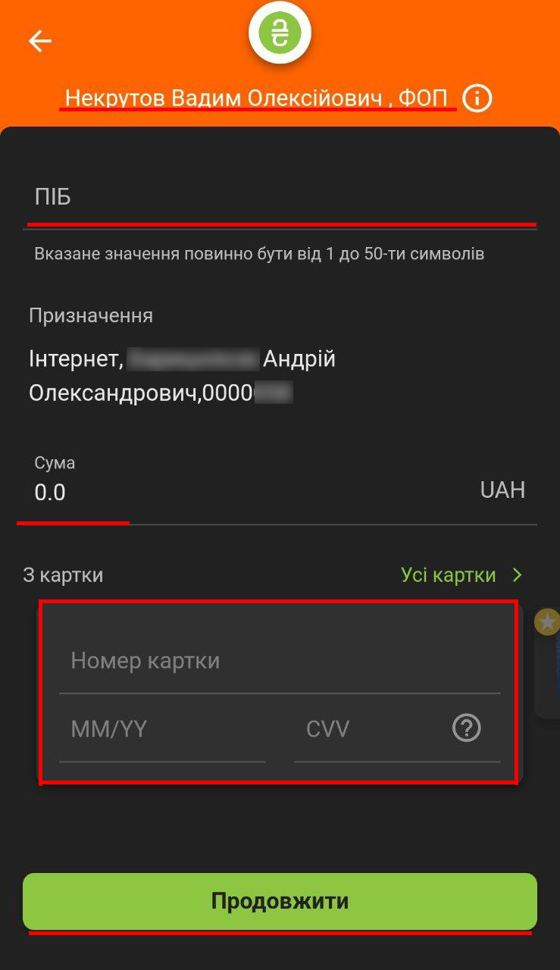Click the MM/YY expiry field
The width and height of the screenshot is (560, 970).
(x=162, y=730)
